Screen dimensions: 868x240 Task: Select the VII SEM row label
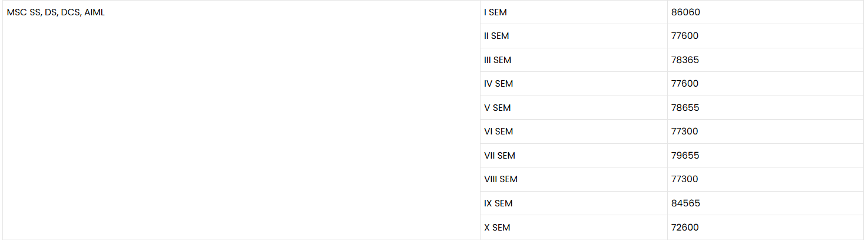pos(499,156)
